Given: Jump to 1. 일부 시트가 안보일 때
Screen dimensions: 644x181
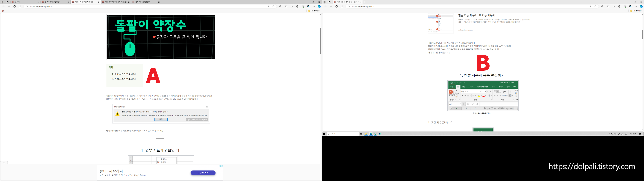Looking at the screenshot, I should (124, 74).
